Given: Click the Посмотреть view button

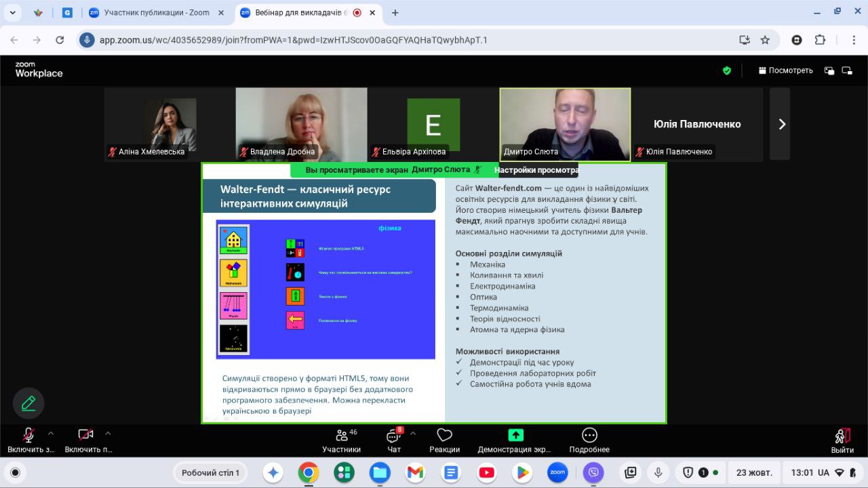Looking at the screenshot, I should click(x=786, y=70).
